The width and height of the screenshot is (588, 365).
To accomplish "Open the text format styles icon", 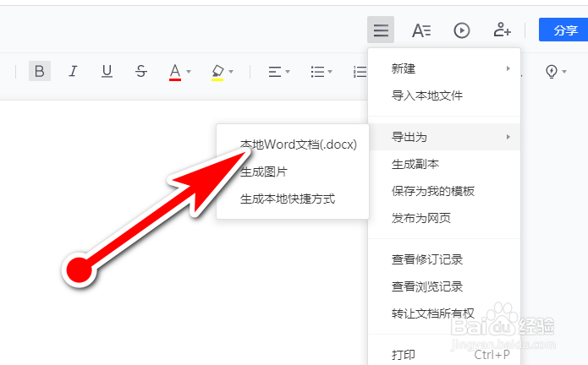I will pyautogui.click(x=421, y=30).
